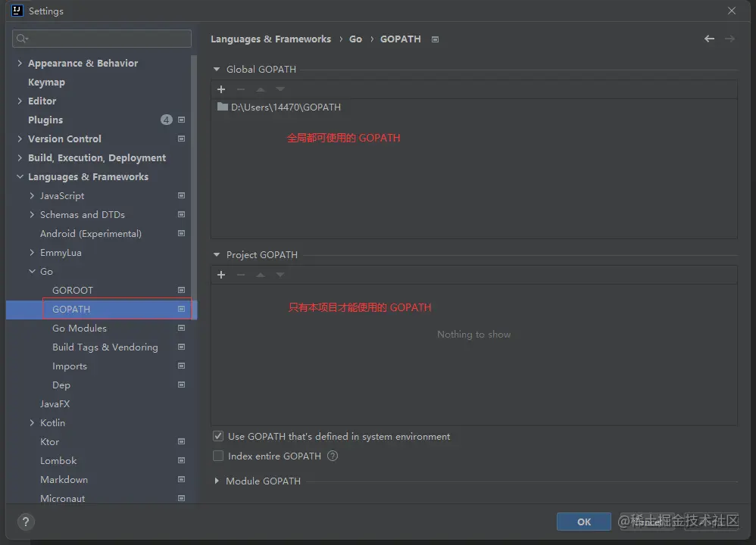This screenshot has width=756, height=545.
Task: Click project-level icon on Imports row
Action: click(x=181, y=366)
